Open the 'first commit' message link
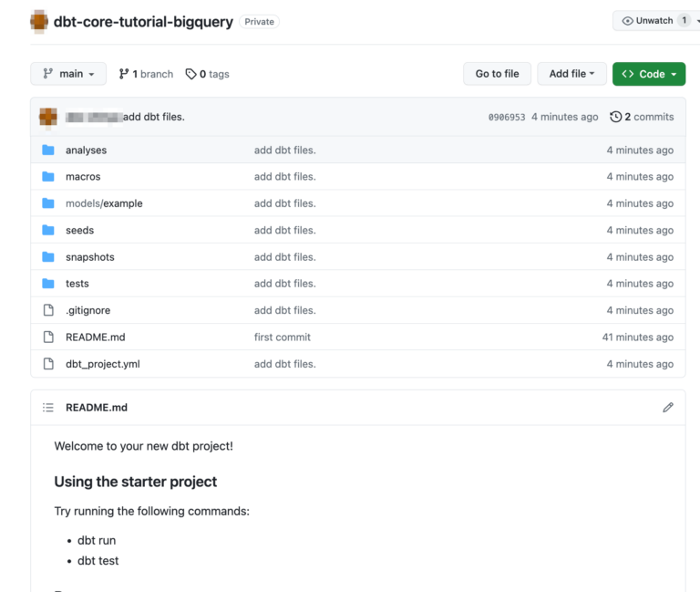 [282, 338]
